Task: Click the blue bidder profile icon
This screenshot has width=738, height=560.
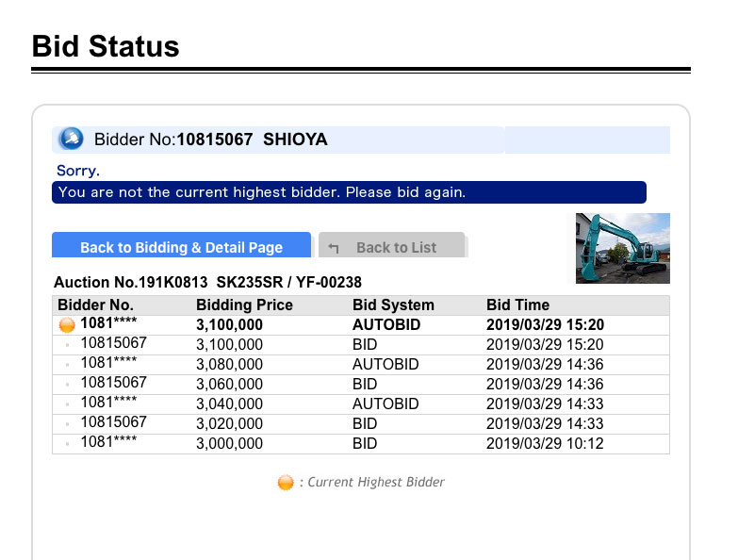Action: pyautogui.click(x=71, y=140)
